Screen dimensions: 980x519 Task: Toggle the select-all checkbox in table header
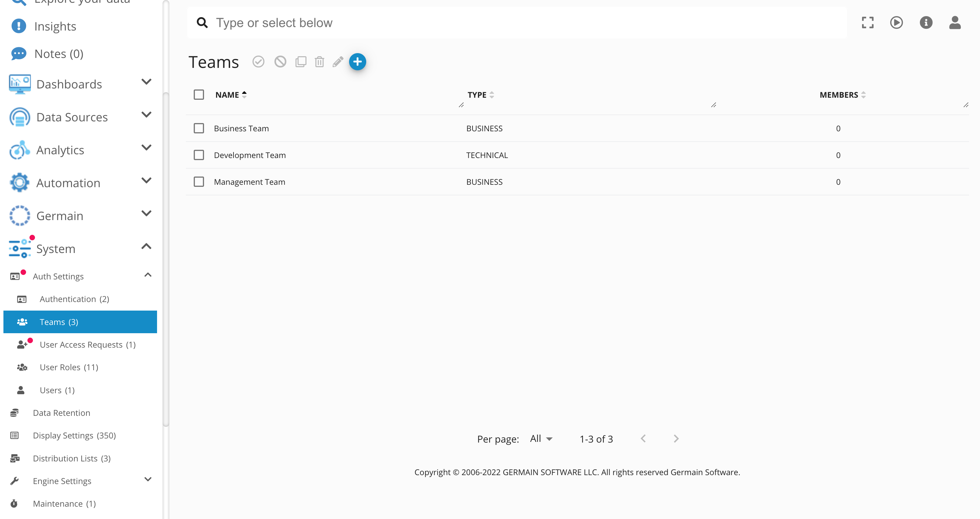pos(199,95)
